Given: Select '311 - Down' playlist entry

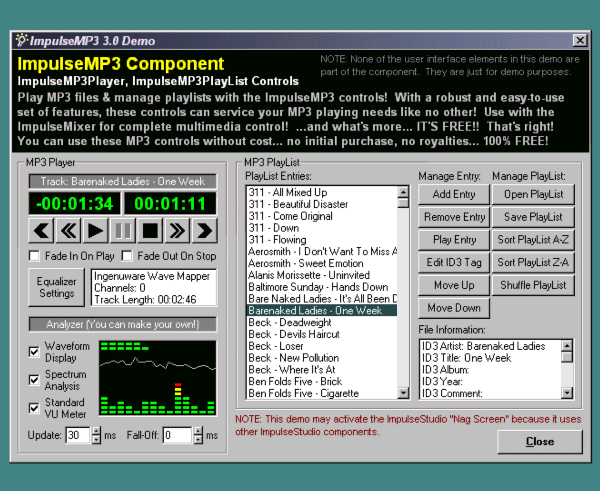Looking at the screenshot, I should click(321, 228).
